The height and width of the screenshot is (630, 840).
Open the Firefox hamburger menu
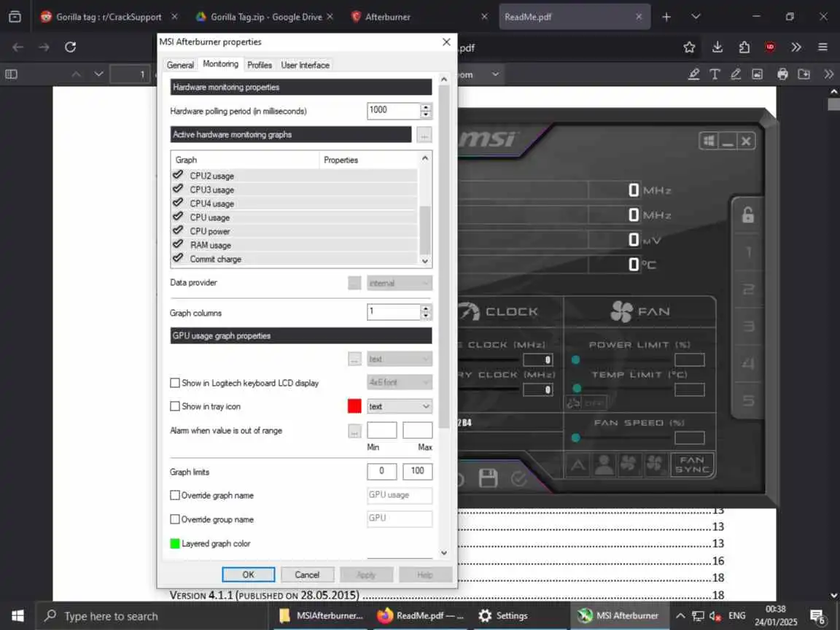coord(822,47)
